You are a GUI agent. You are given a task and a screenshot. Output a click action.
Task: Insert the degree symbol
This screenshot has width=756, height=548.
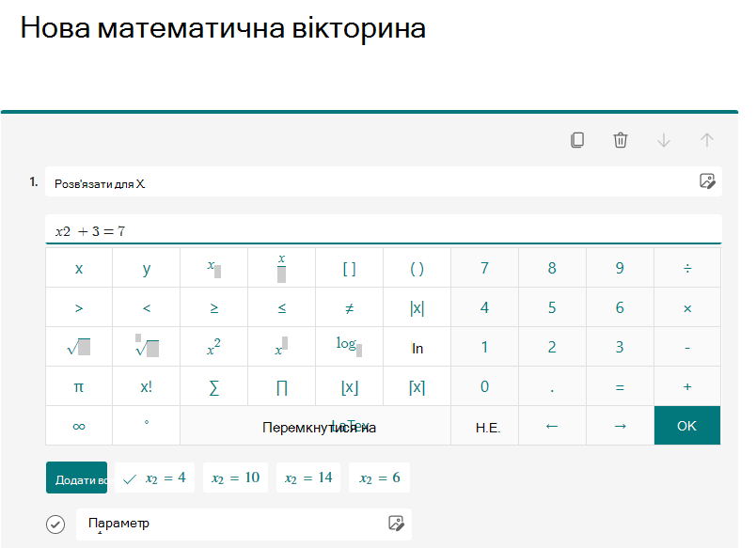147,426
